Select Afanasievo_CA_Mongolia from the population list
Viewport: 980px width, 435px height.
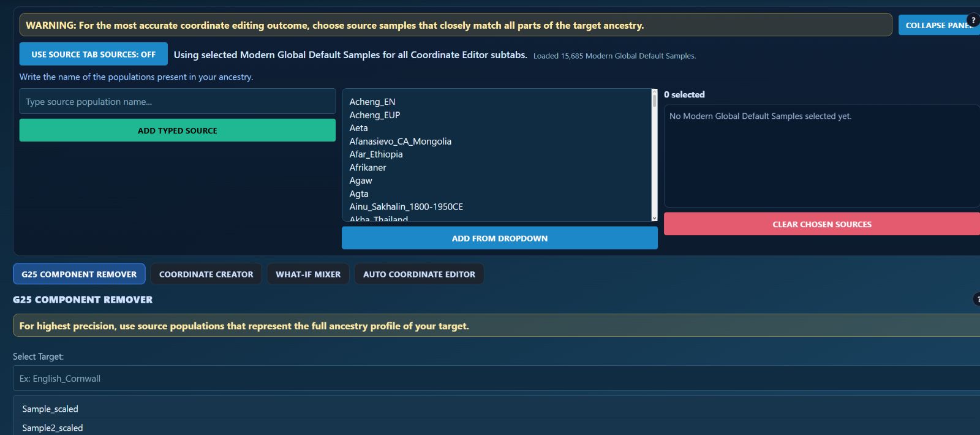pyautogui.click(x=400, y=142)
